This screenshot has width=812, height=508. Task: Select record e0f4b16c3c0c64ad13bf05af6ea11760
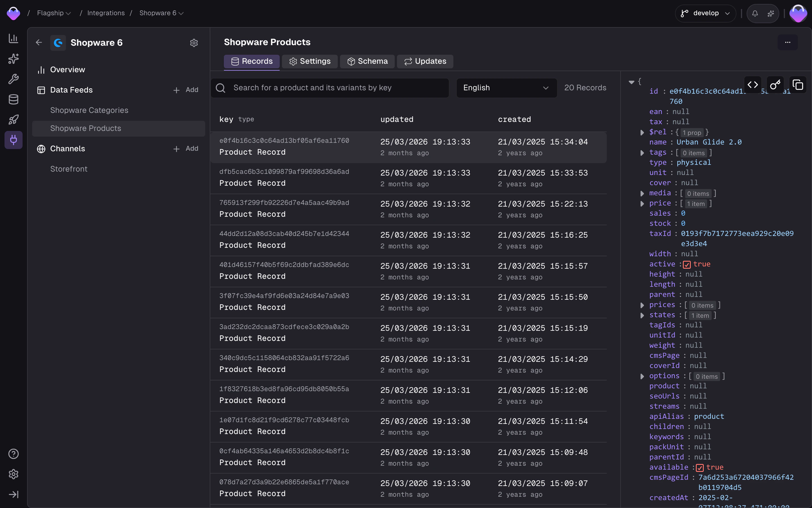point(408,147)
